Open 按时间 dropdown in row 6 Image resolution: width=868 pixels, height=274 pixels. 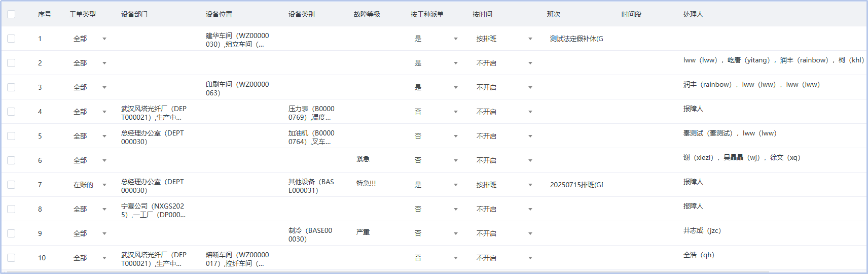[504, 160]
